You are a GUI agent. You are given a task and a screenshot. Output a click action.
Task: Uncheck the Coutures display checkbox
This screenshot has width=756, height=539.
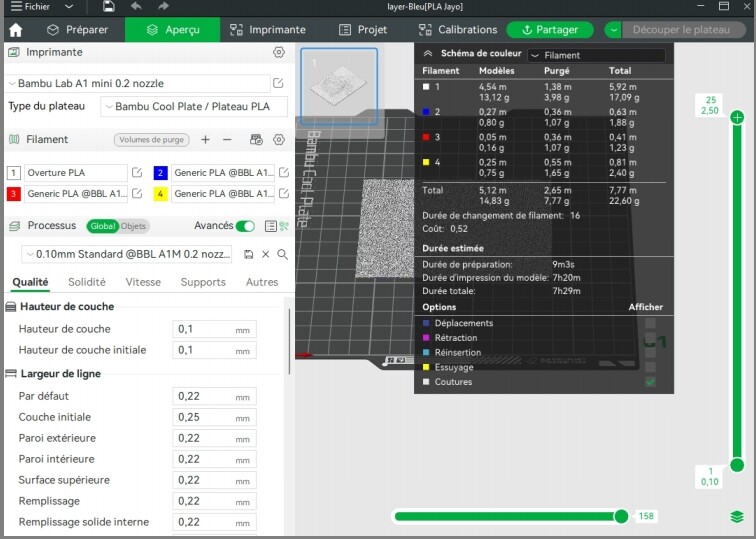click(651, 382)
